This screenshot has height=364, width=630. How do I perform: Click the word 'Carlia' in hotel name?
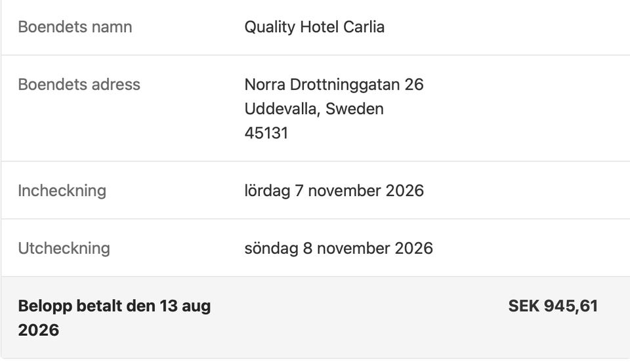pyautogui.click(x=364, y=27)
